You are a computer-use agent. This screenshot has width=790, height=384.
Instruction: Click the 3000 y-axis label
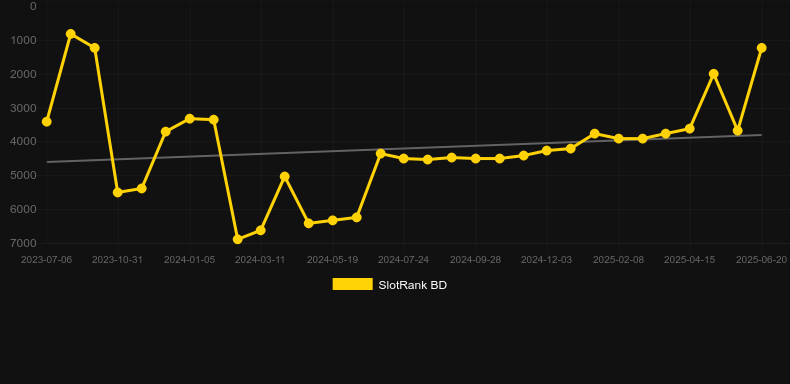click(x=23, y=108)
